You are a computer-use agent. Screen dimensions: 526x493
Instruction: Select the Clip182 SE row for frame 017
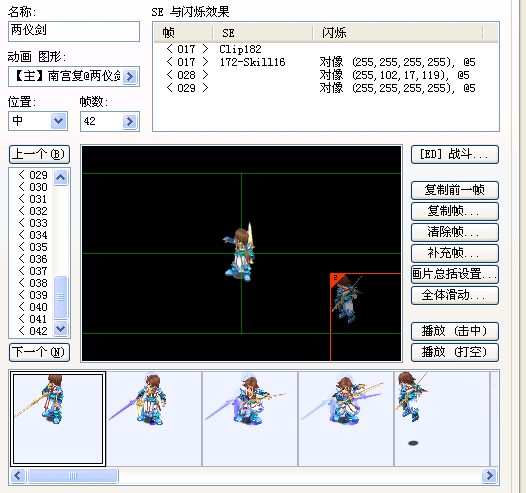pyautogui.click(x=325, y=49)
